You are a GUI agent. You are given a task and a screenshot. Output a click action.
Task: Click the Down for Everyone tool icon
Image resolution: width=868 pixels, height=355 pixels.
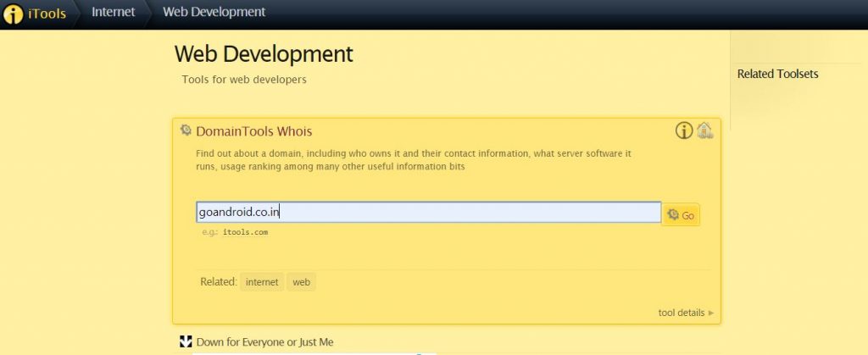(186, 341)
